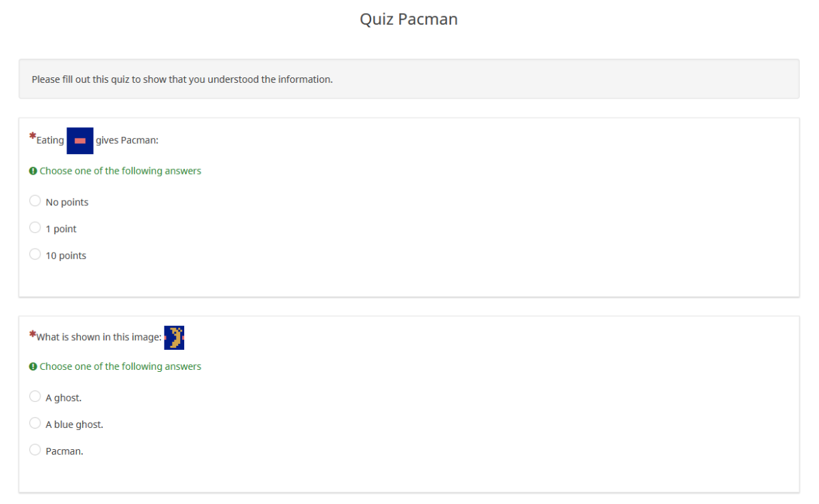Viewport: 819px width, 504px height.
Task: Click 'What is shown in this image:' text
Action: [99, 337]
